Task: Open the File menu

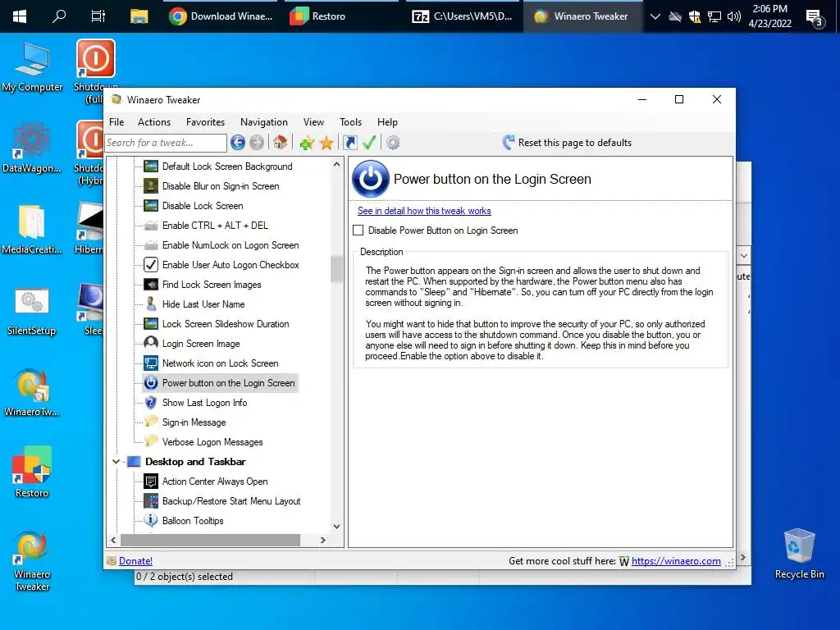Action: tap(116, 122)
